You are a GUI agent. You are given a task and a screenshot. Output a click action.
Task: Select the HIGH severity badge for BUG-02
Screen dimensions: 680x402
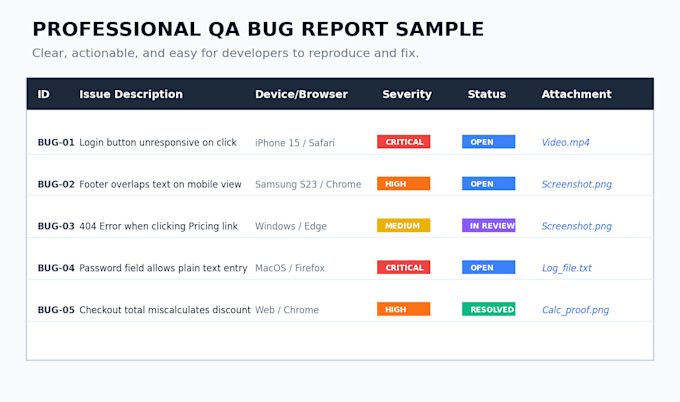[x=404, y=183]
